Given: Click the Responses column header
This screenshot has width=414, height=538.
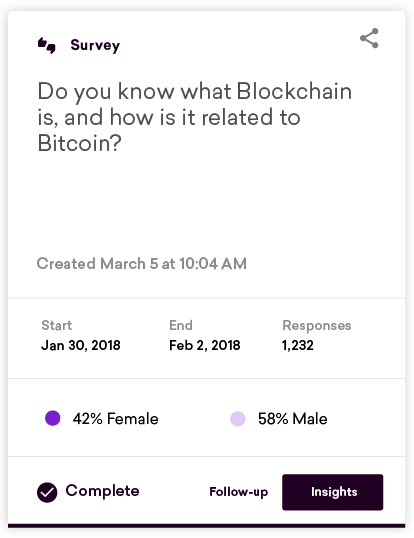Looking at the screenshot, I should pyautogui.click(x=317, y=325).
